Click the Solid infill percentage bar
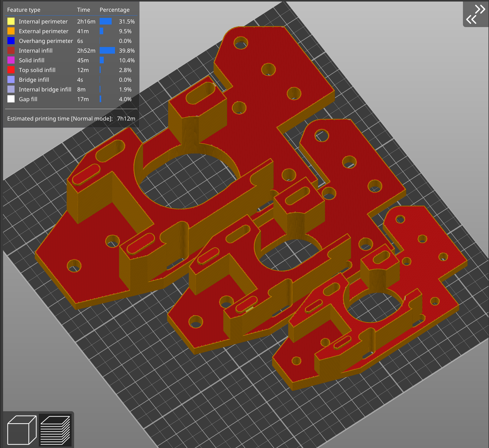Viewport: 489px width, 448px height. pos(102,60)
